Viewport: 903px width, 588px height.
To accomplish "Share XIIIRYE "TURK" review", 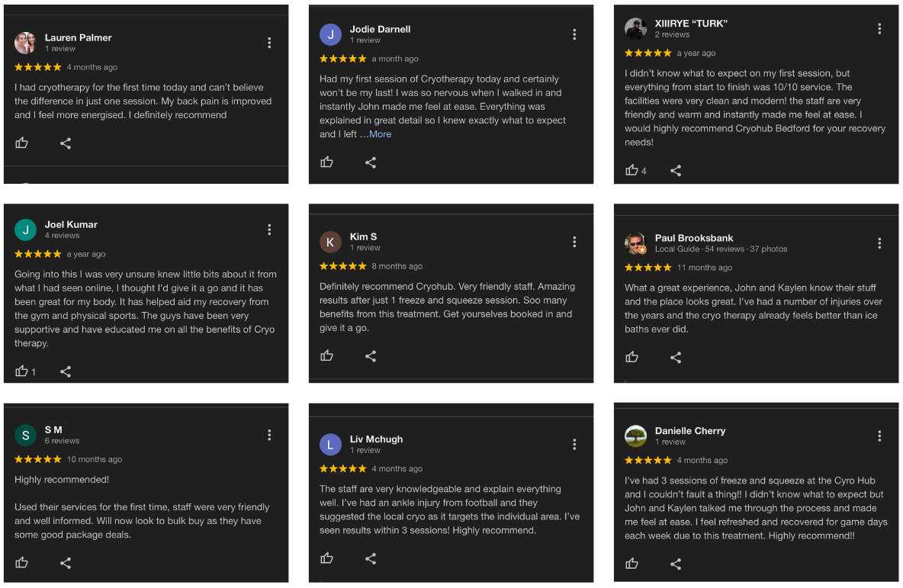I will (x=676, y=170).
